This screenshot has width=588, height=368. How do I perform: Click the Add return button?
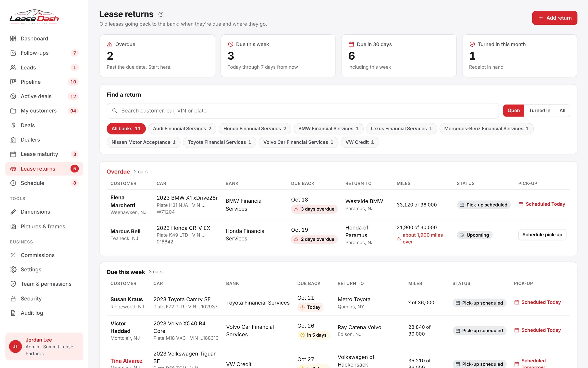pyautogui.click(x=555, y=18)
